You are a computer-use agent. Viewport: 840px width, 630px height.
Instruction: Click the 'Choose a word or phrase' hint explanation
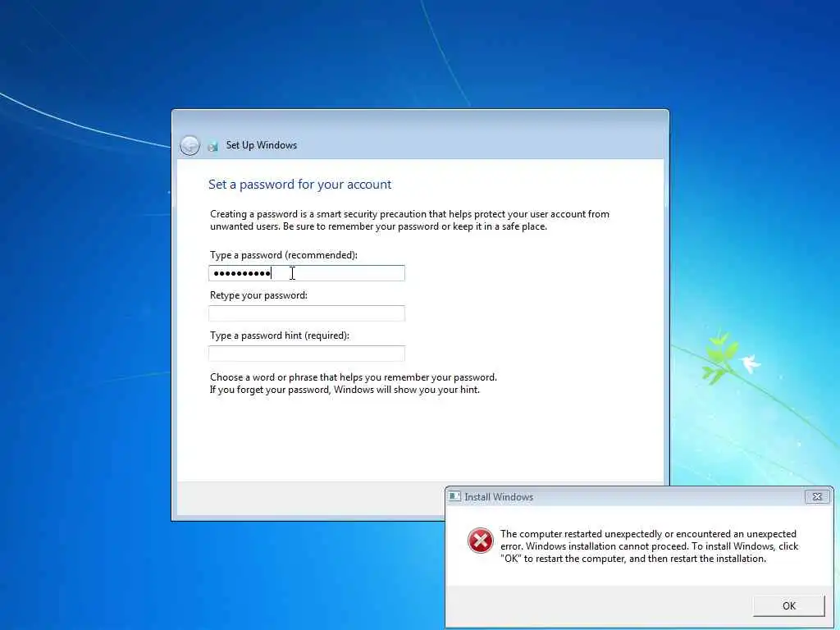click(x=354, y=384)
